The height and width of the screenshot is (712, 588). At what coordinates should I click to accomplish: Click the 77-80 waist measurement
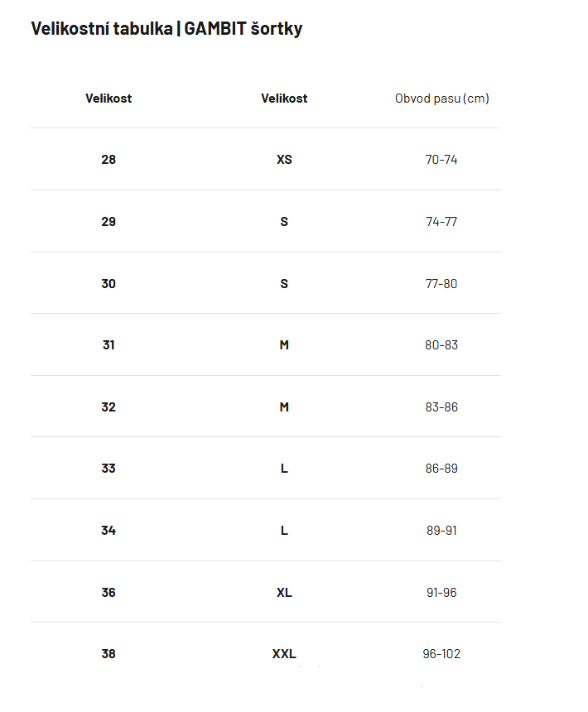(x=441, y=284)
